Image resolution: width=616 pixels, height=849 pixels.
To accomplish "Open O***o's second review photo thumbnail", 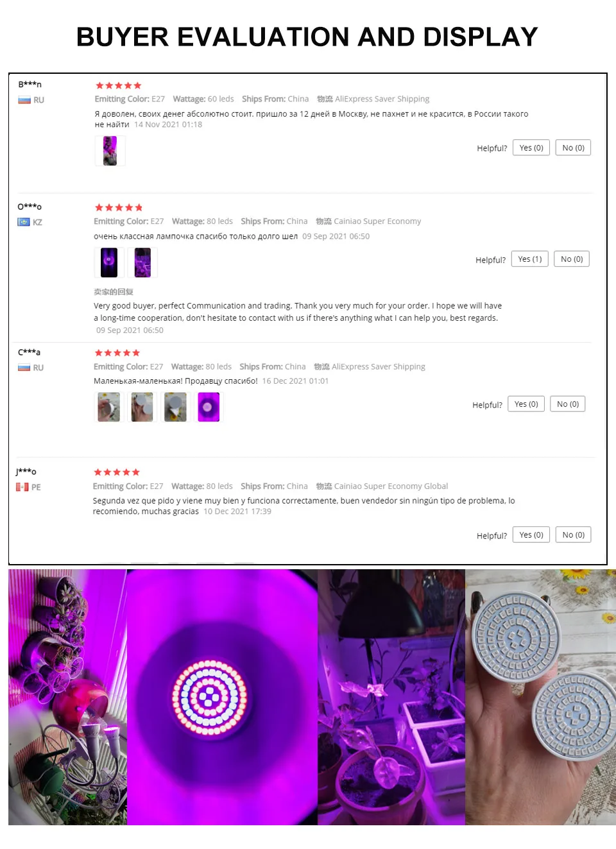I will coord(142,262).
